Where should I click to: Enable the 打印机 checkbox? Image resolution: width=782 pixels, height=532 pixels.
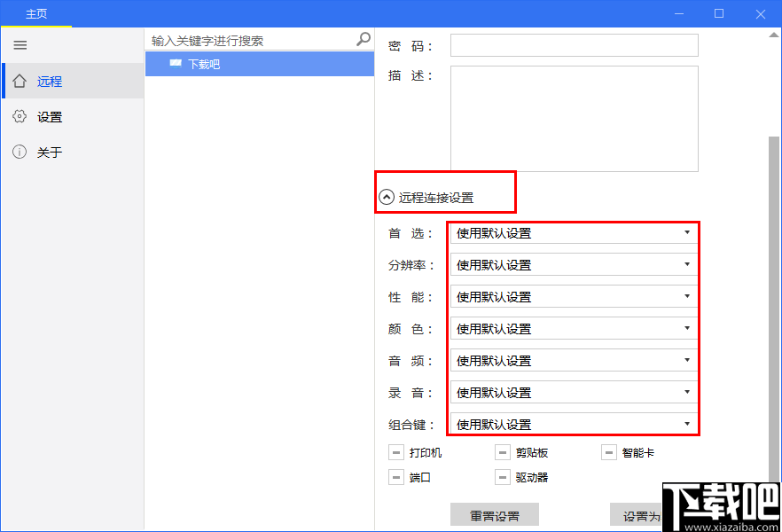tap(395, 451)
